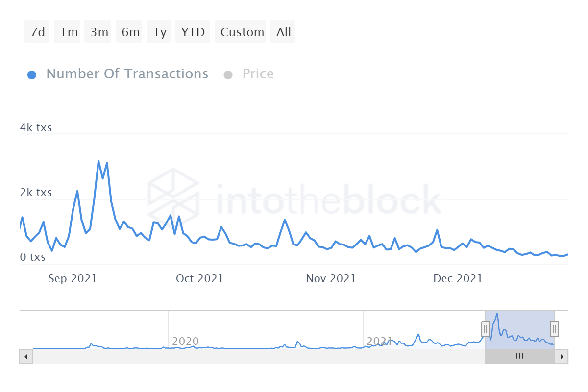Toggle the Price series visibility

tap(258, 74)
